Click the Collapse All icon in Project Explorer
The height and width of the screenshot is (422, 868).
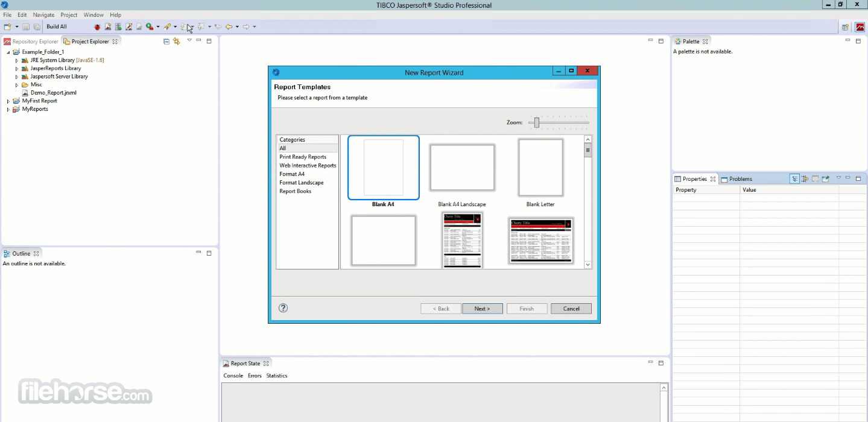point(166,42)
